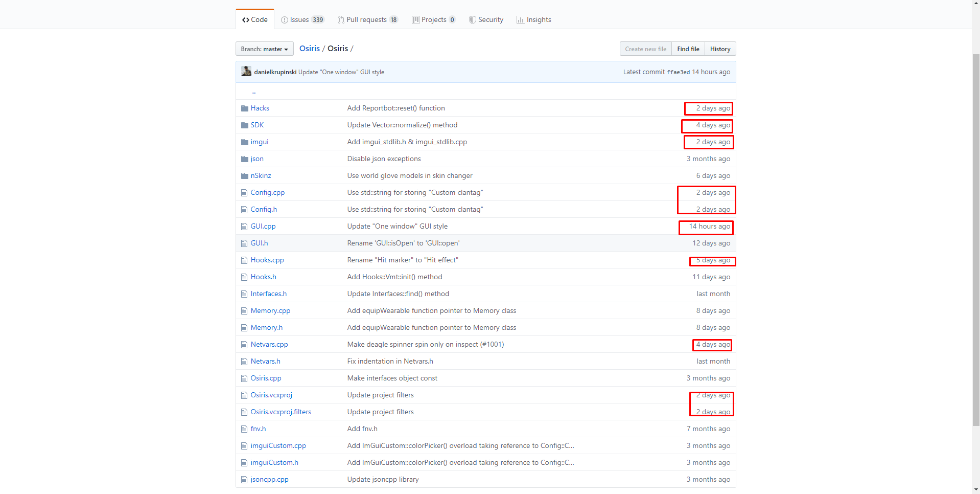Go to the Projects tab

coord(433,19)
